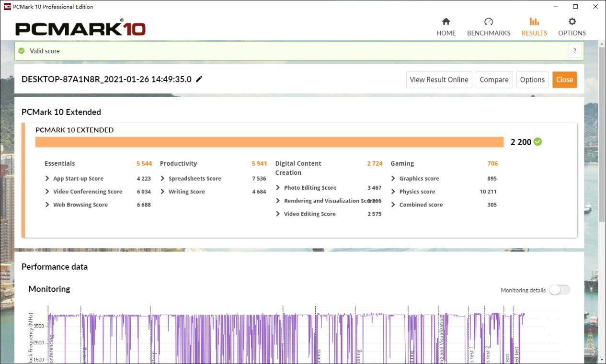The width and height of the screenshot is (606, 364).
Task: Close the result with orange Close button
Action: [x=564, y=80]
